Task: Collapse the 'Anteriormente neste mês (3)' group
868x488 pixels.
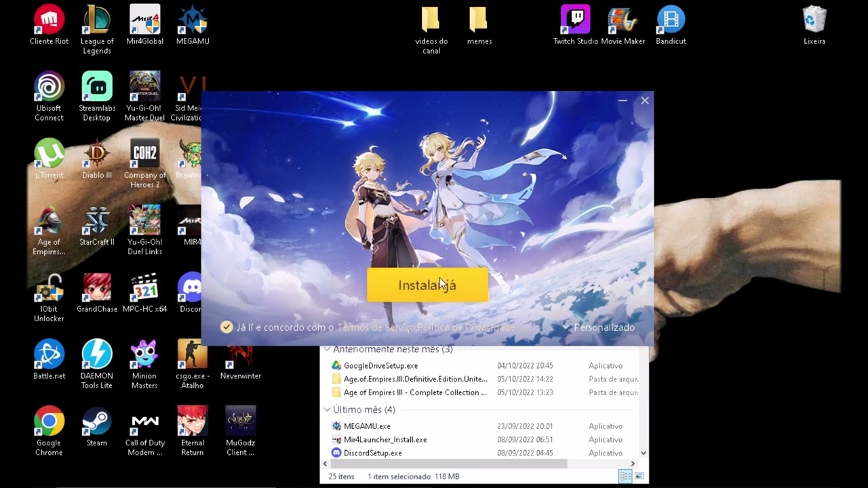Action: coord(328,349)
